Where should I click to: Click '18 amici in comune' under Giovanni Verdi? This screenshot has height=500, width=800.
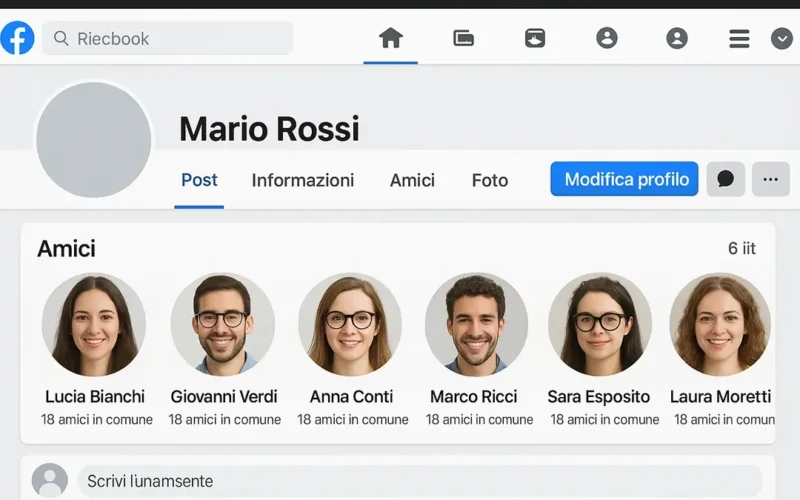[x=224, y=419]
